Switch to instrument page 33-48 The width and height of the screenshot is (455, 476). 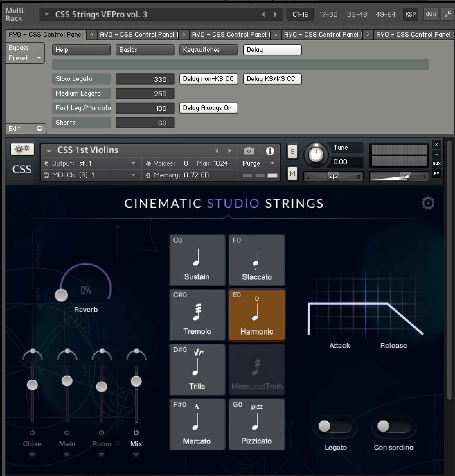click(357, 14)
